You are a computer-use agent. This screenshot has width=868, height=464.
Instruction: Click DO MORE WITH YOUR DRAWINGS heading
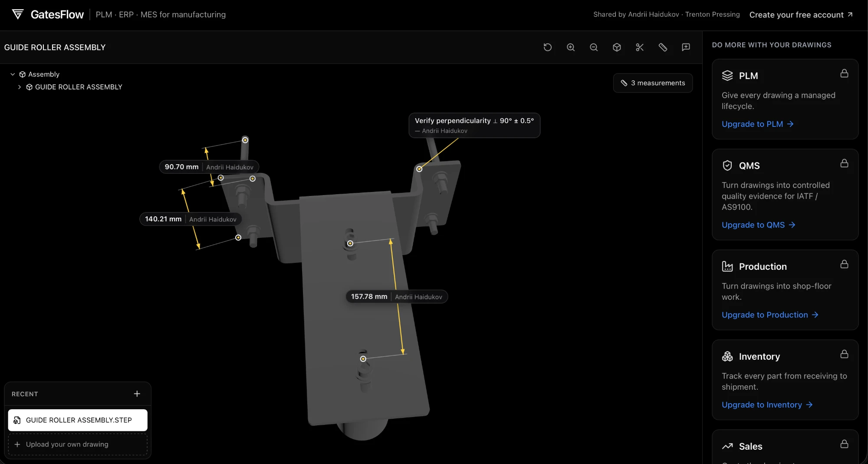772,45
